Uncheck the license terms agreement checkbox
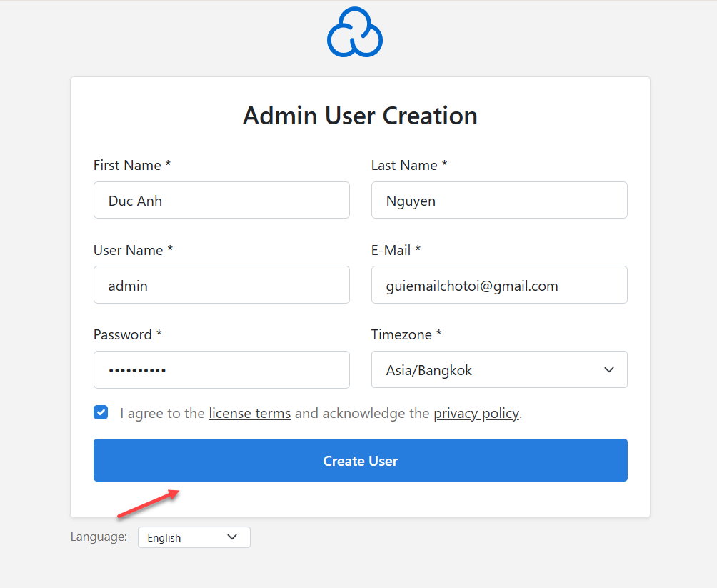Screen dimensions: 717x588 click(x=101, y=412)
